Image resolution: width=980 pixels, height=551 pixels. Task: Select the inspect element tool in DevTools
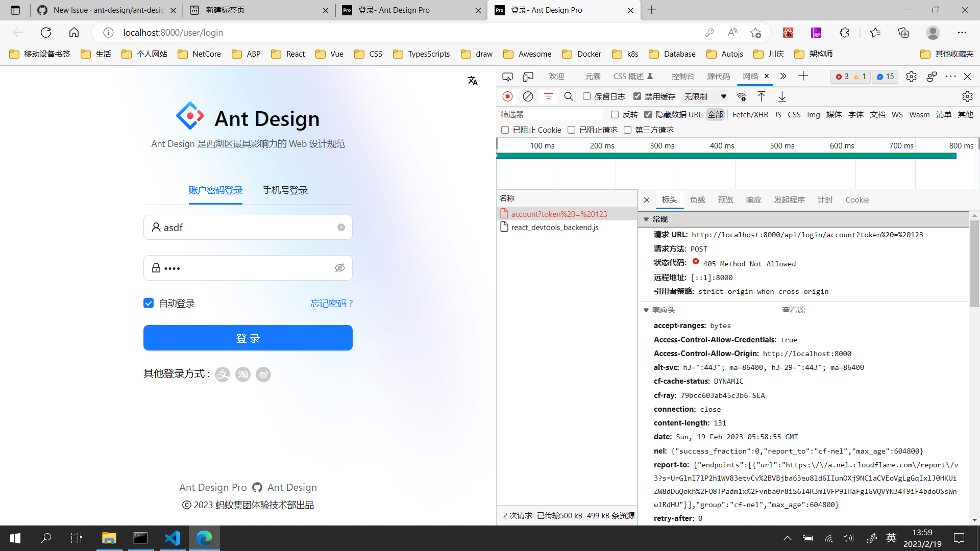click(507, 77)
